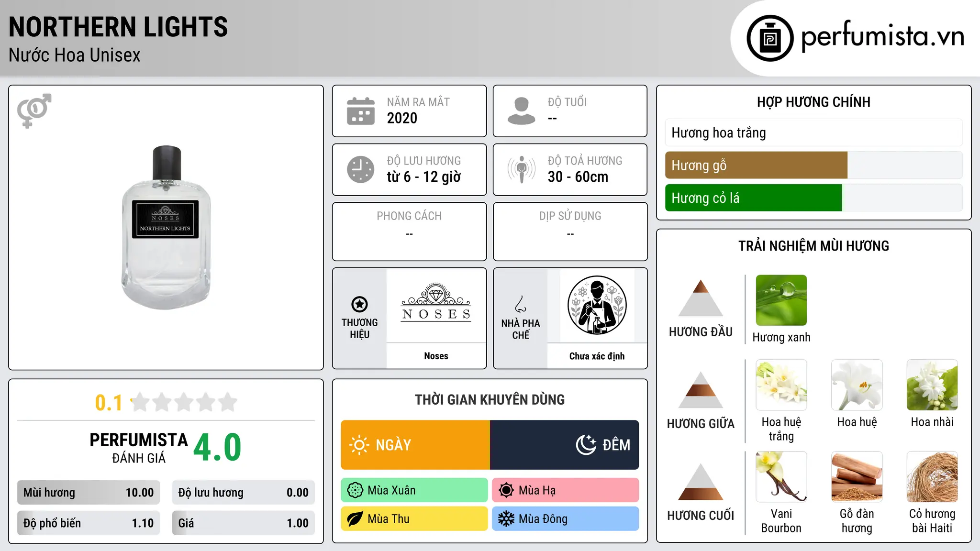Screen dimensions: 980x551
Task: Click the Độ phổ biến 1.10 score bar
Action: point(89,523)
